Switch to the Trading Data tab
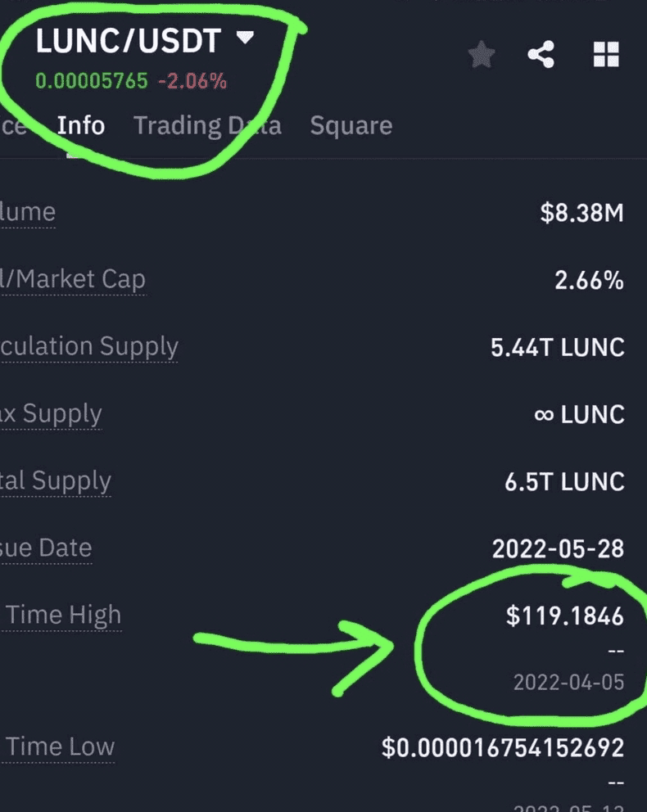Viewport: 647px width, 812px height. [207, 126]
